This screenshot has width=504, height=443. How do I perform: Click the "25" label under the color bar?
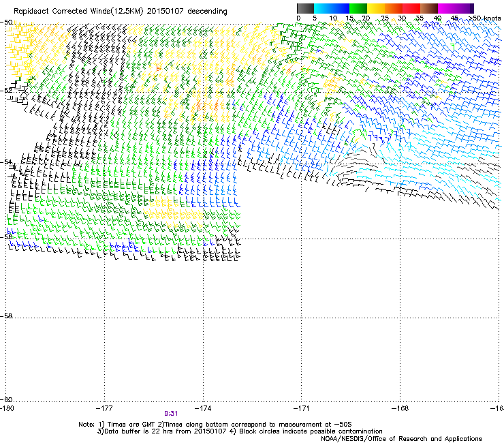[385, 18]
